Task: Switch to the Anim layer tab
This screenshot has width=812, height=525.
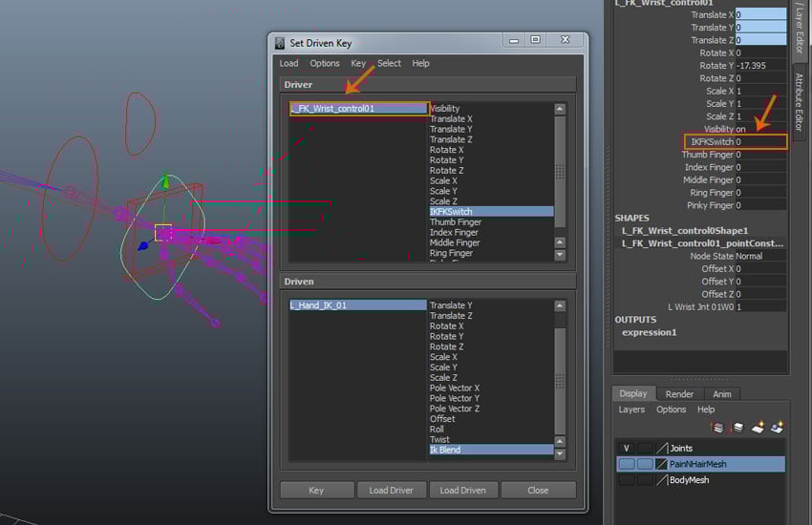Action: click(x=721, y=393)
